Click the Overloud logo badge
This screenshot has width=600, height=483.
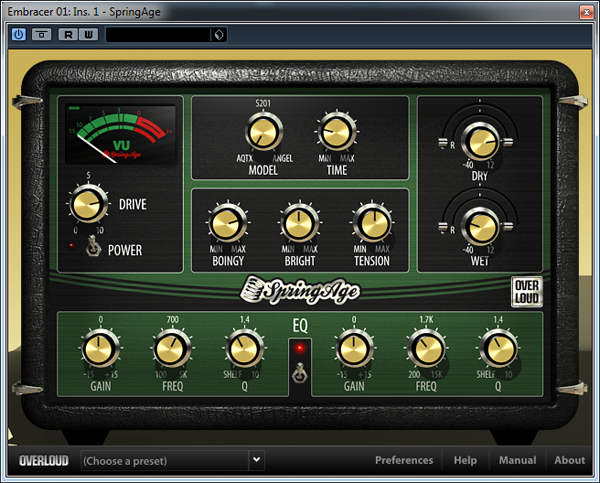point(527,292)
